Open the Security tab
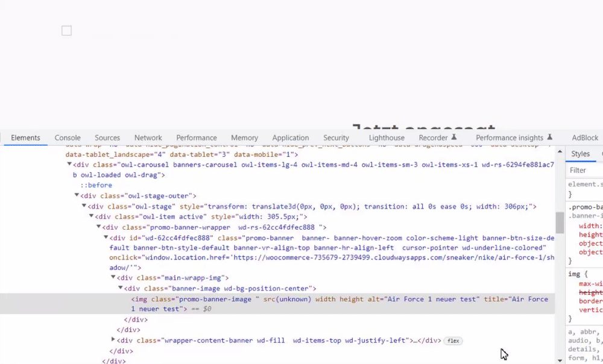The image size is (603, 364). click(x=336, y=137)
